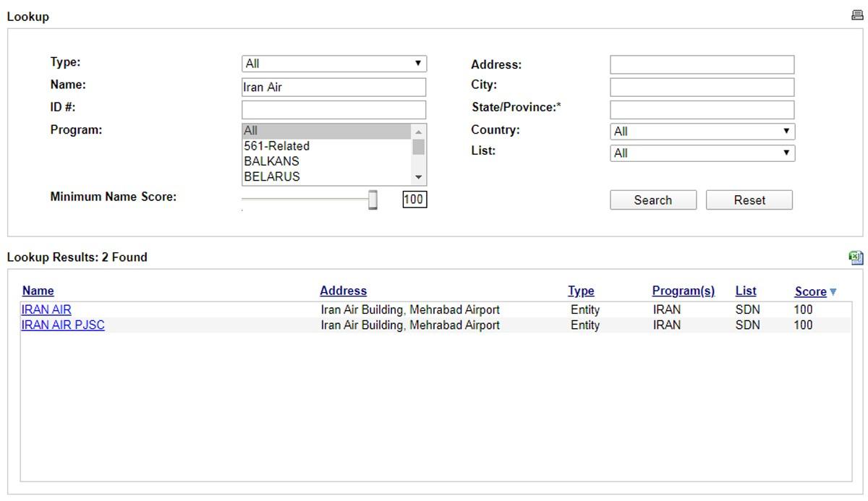
Task: Click the score 100 in the IRAN AIR PJSC row
Action: click(803, 325)
